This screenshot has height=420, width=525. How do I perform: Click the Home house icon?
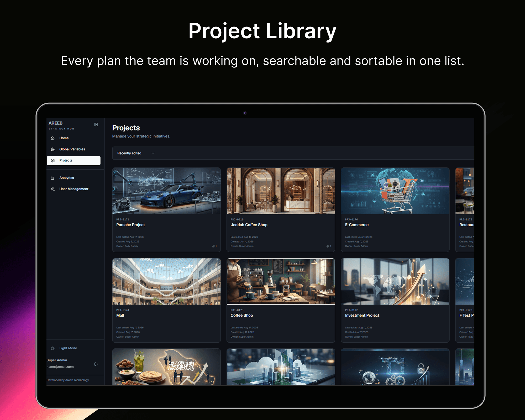click(53, 138)
